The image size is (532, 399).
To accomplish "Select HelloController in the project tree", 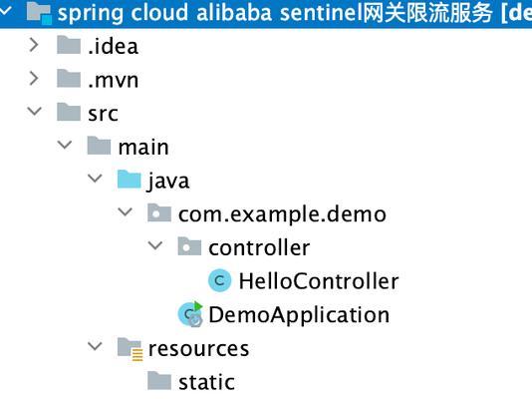I will pos(319,281).
